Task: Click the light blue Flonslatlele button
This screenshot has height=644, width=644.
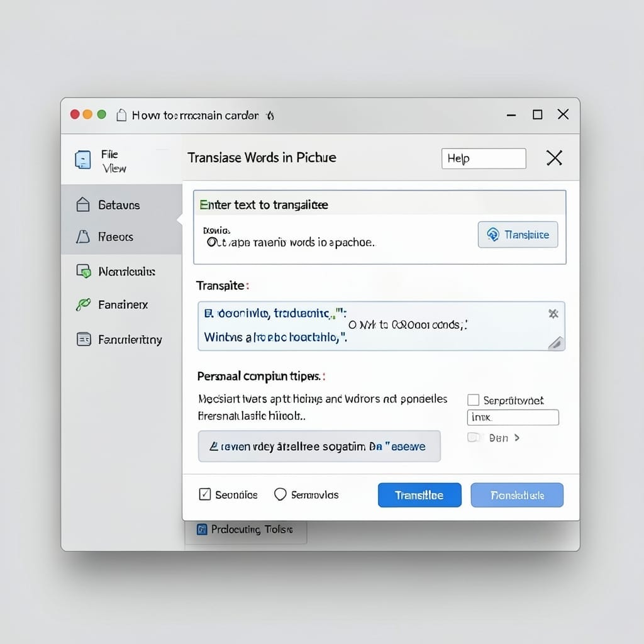Action: (x=517, y=495)
